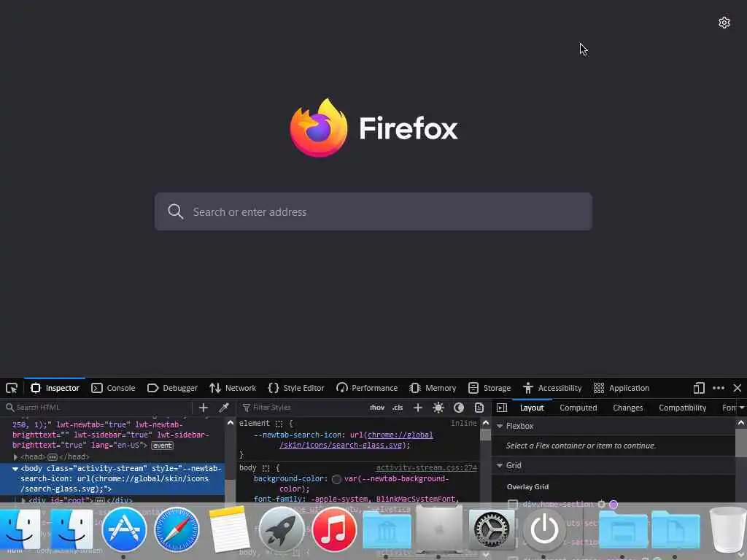The width and height of the screenshot is (747, 560).
Task: Toggle the sidebar split pane icon
Action: (502, 408)
